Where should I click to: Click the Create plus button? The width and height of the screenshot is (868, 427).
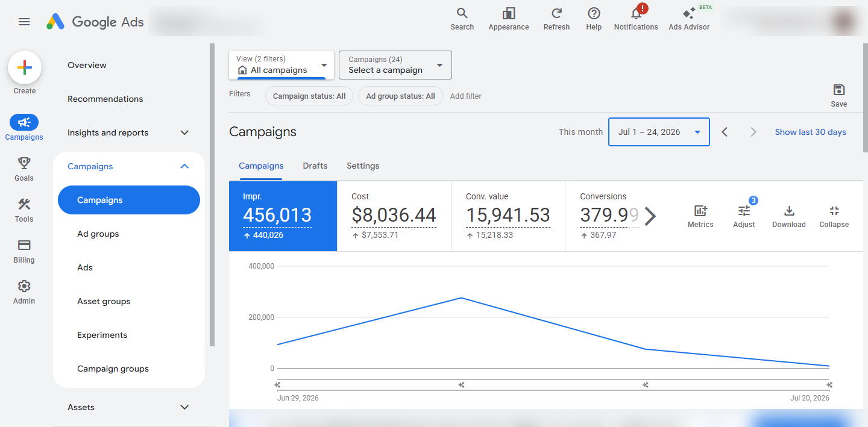25,67
